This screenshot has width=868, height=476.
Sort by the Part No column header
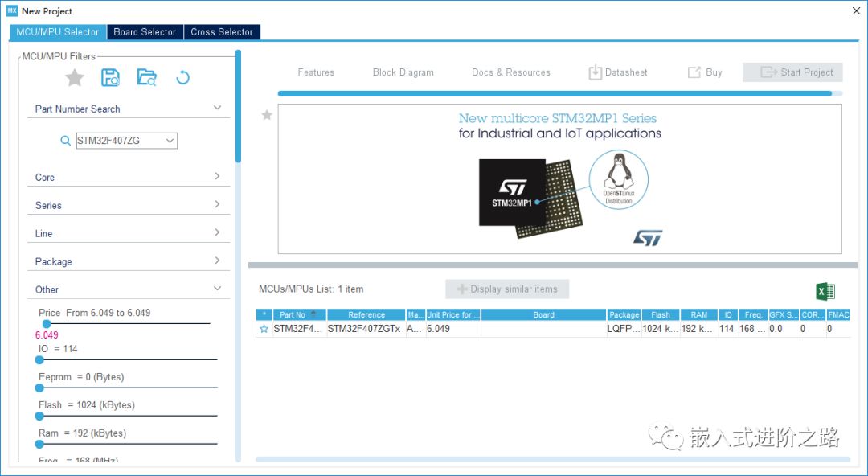coord(299,314)
